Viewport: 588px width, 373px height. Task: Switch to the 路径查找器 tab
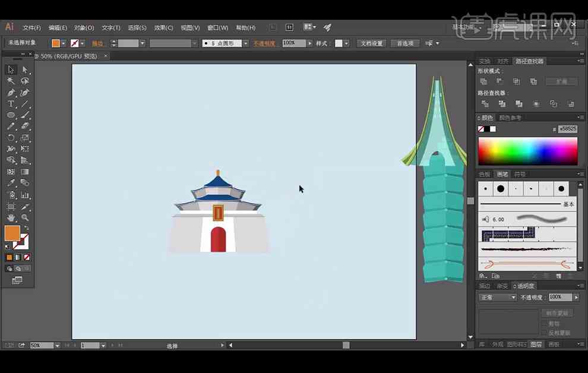pyautogui.click(x=529, y=61)
